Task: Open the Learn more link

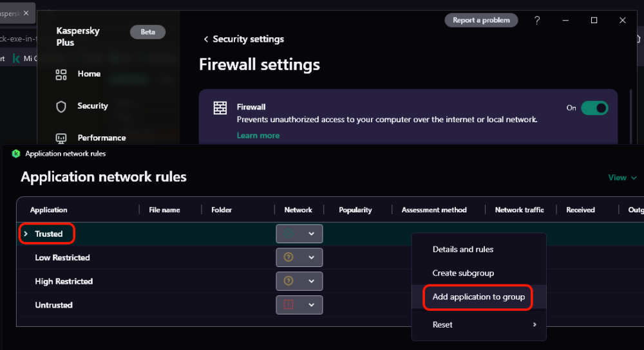Action: click(x=258, y=135)
